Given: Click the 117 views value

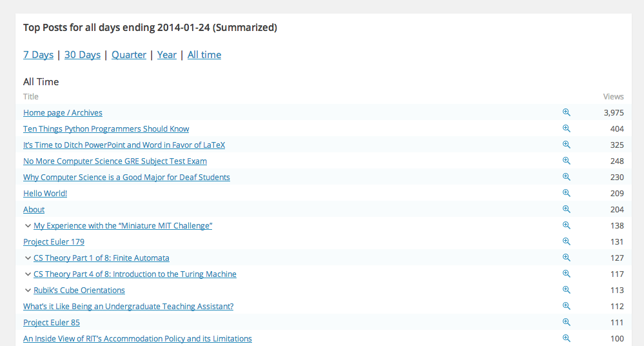Looking at the screenshot, I should (x=617, y=274).
